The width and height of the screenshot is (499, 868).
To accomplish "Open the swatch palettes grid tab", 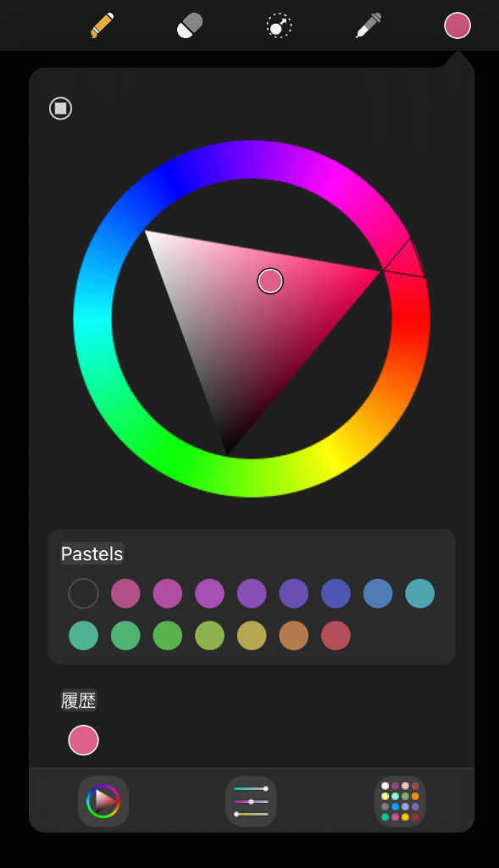I will pyautogui.click(x=400, y=801).
